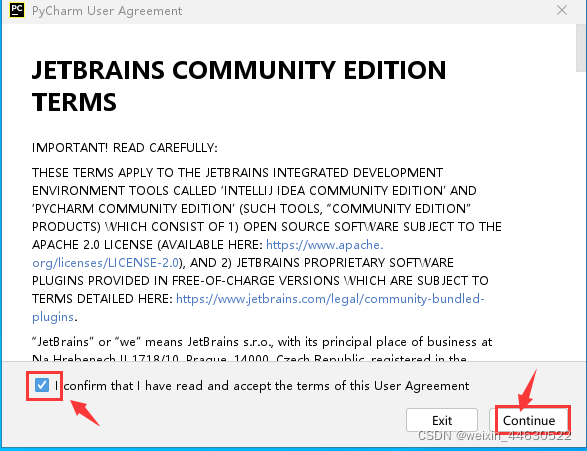Click the 'PyCharm User Agreement' window title
The image size is (587, 451).
107,11
